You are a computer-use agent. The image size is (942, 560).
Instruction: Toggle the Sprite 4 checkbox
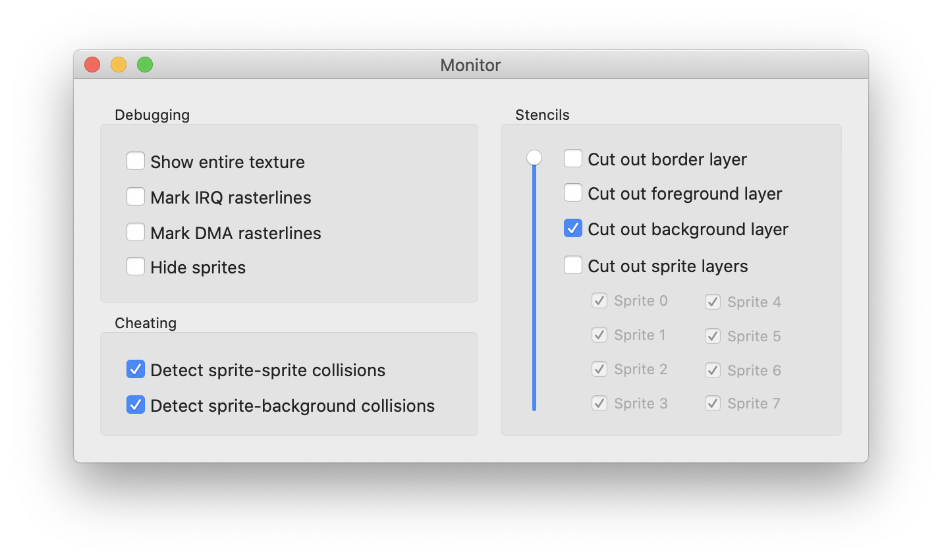click(x=713, y=302)
